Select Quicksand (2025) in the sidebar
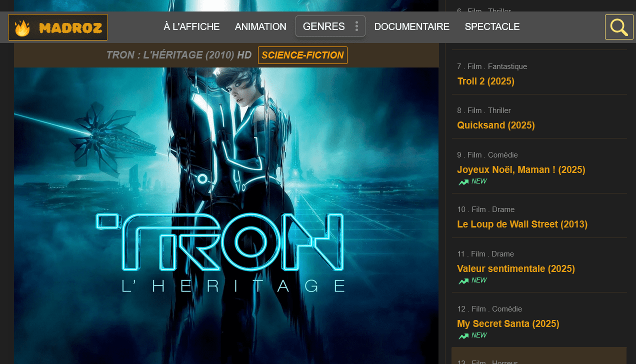636x364 pixels. 495,125
